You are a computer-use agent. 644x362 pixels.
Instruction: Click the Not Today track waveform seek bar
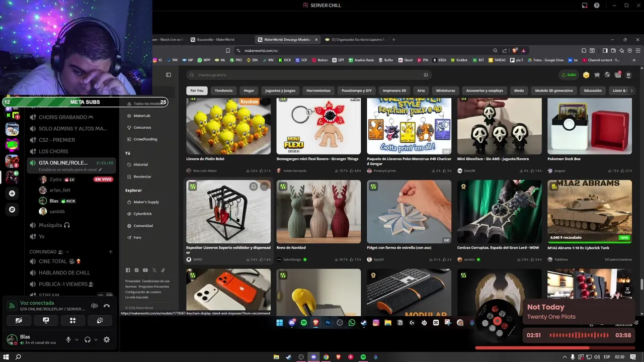pos(579,335)
